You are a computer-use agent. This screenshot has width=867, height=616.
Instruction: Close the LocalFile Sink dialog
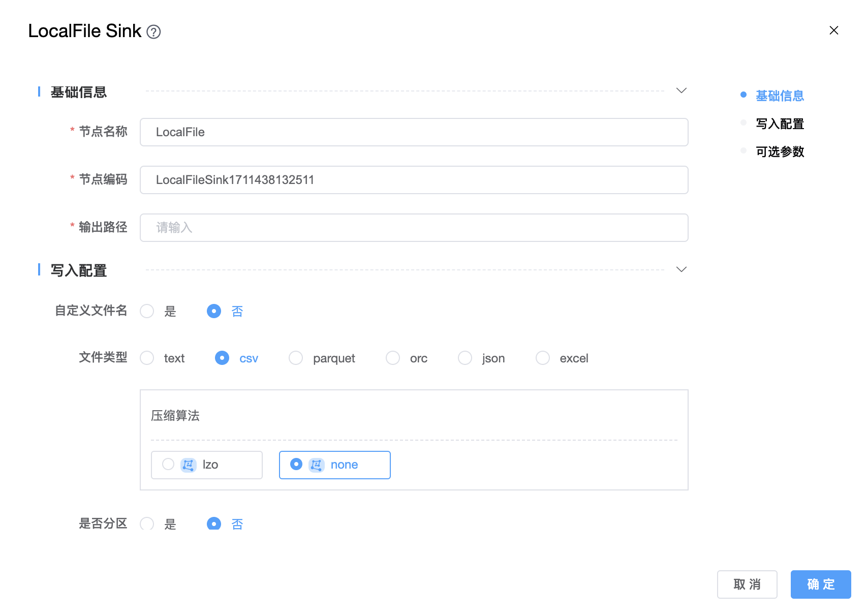click(833, 30)
